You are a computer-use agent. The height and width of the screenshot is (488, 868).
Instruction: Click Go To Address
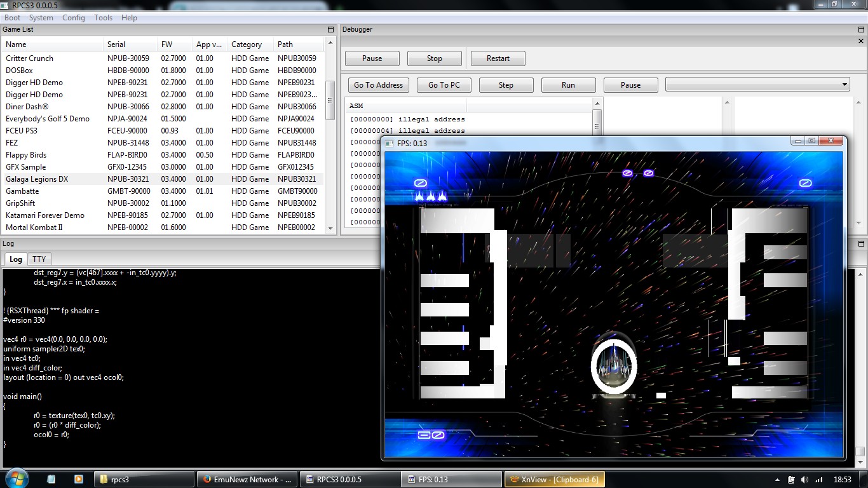(379, 85)
